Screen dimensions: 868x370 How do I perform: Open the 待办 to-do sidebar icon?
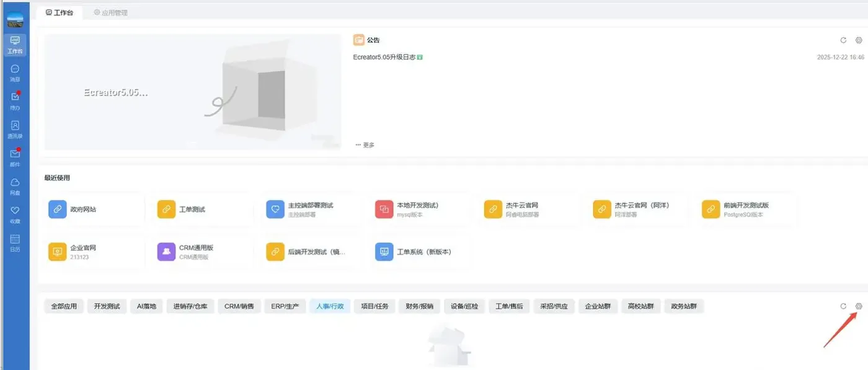(14, 101)
